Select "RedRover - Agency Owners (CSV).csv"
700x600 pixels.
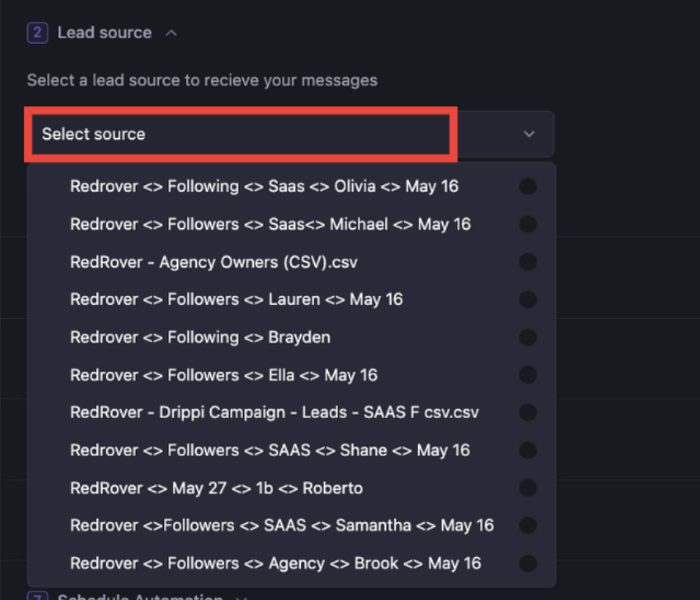pyautogui.click(x=214, y=262)
